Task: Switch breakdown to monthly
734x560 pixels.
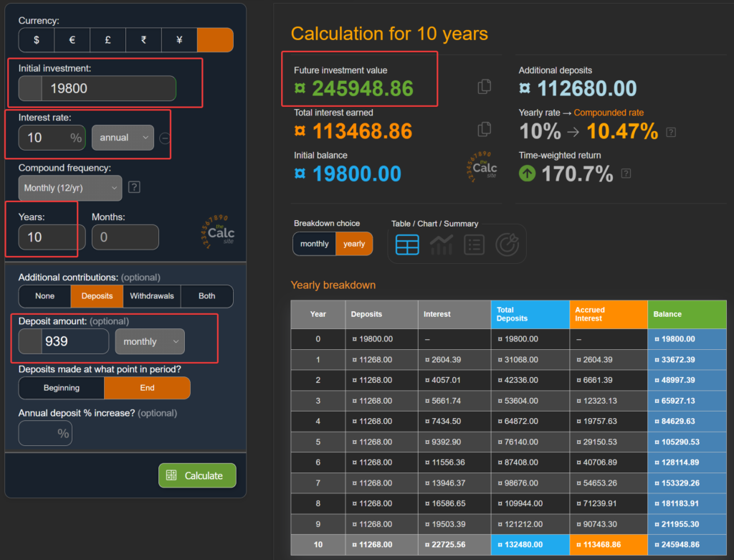Action: click(314, 244)
